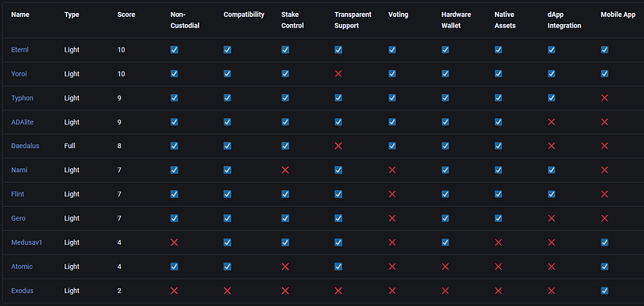Click Medusav1's Voting red X
Viewport: 644px width, 306px height.
pos(392,242)
